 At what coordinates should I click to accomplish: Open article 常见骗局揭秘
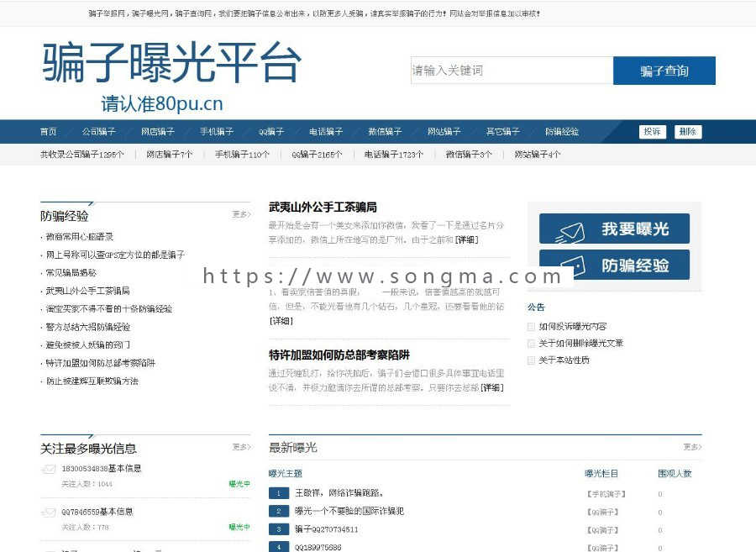71,272
